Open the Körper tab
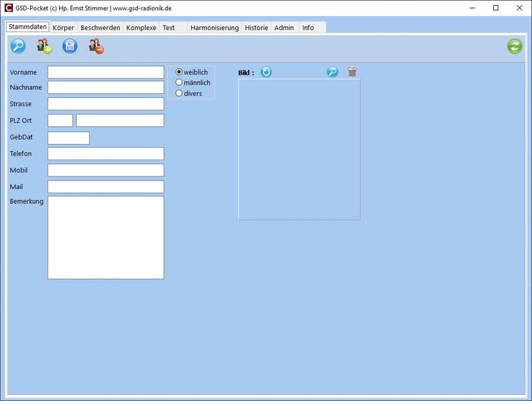Viewport: 532px width, 401px height. 64,27
